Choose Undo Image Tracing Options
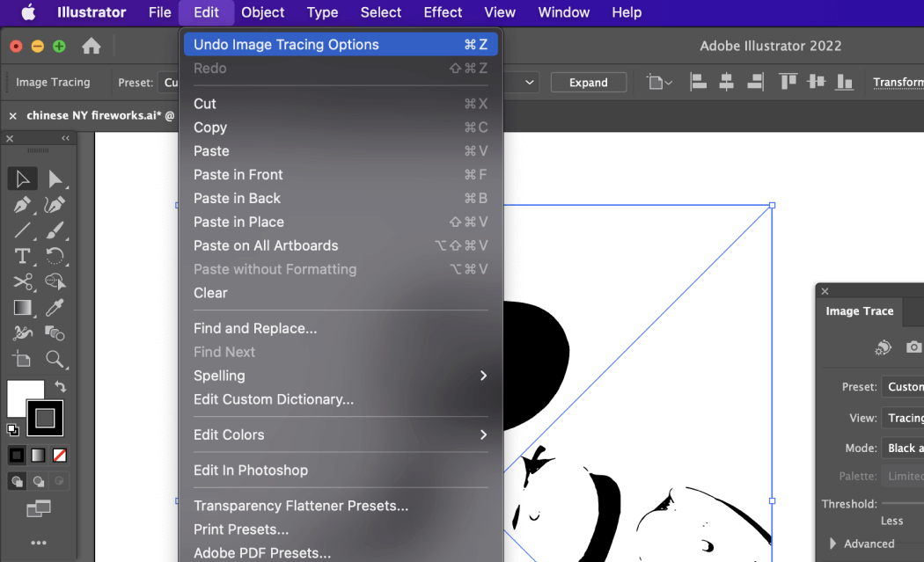Viewport: 924px width, 562px height. [341, 45]
